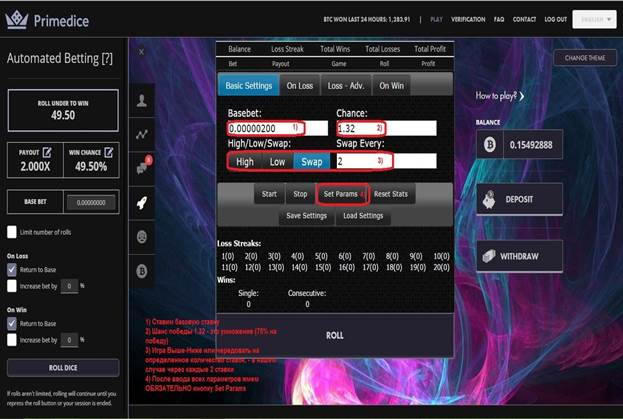Click loss streak entry 1(0)
623x419 pixels.
228,256
